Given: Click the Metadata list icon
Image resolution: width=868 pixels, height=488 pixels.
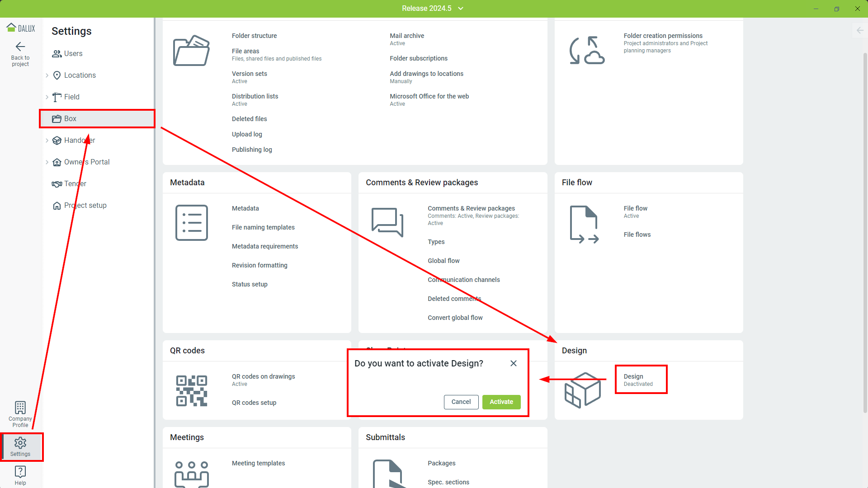Looking at the screenshot, I should pyautogui.click(x=191, y=222).
